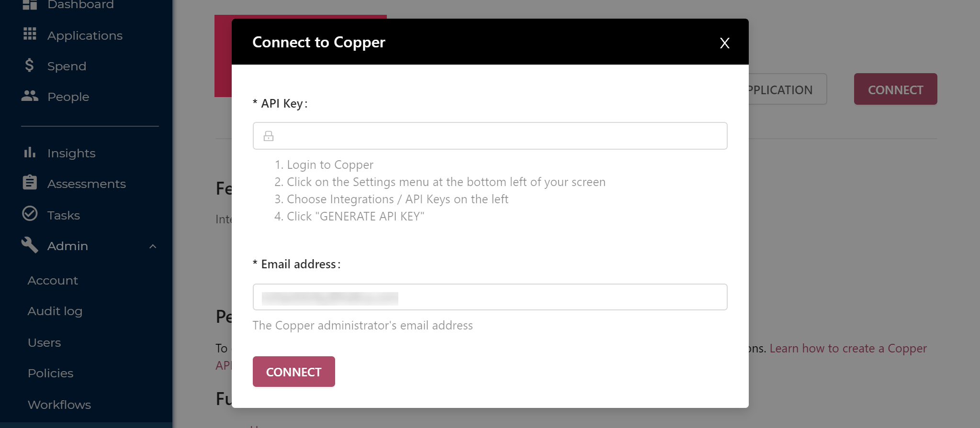This screenshot has width=980, height=428.
Task: Click the Applications grid icon in sidebar
Action: (x=30, y=34)
